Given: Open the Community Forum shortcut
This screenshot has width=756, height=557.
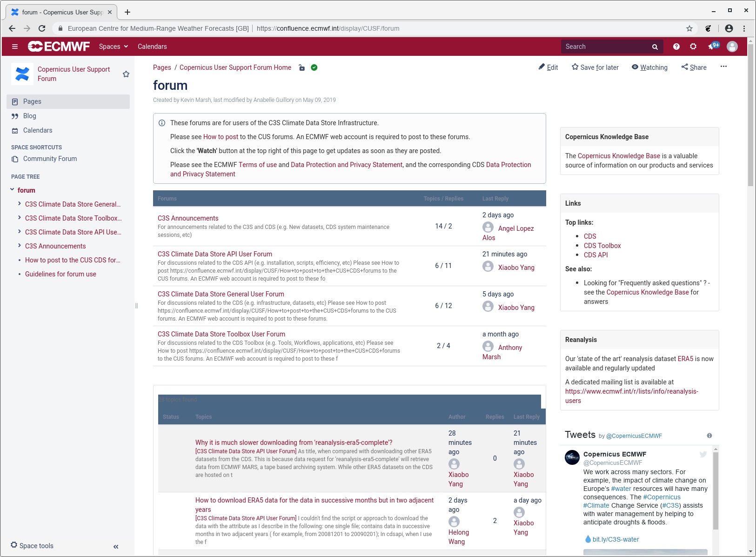Looking at the screenshot, I should click(50, 159).
